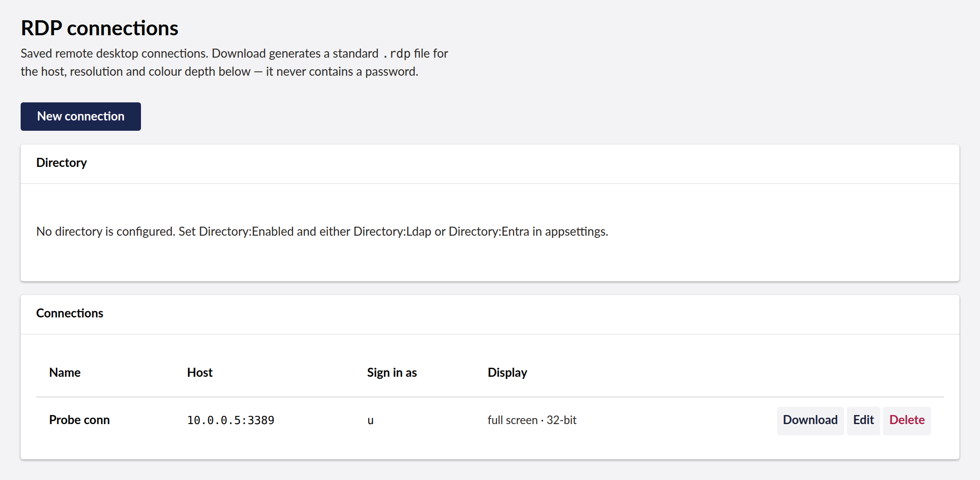The image size is (980, 480).
Task: Select the Probe conn name cell
Action: pos(80,420)
